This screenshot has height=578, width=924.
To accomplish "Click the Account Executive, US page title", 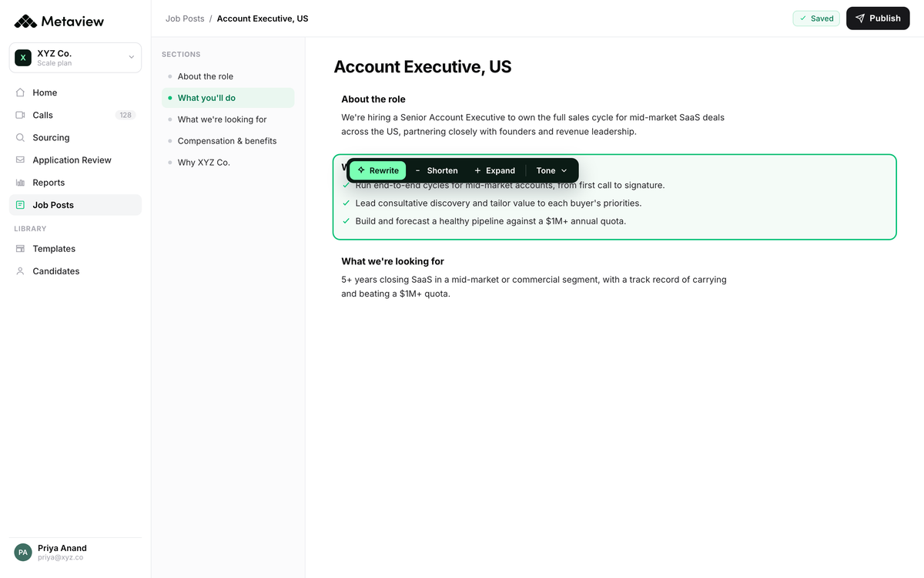I will click(x=423, y=67).
